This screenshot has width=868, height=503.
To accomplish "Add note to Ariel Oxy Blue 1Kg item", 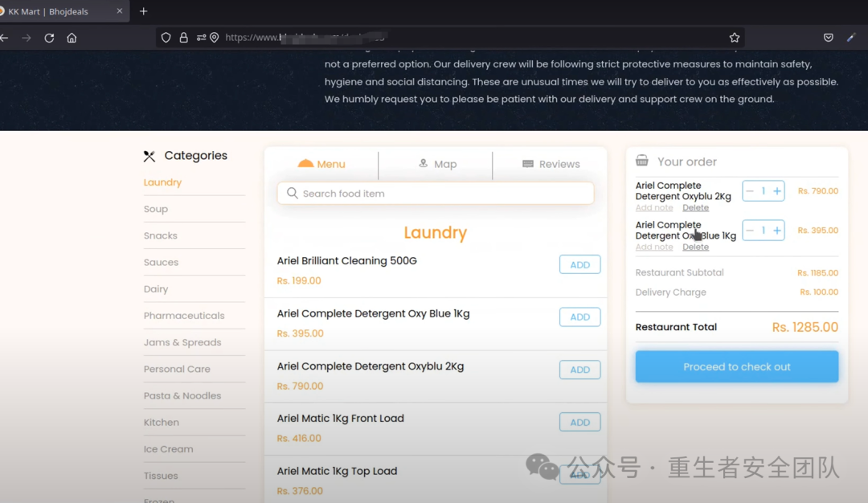I will tap(654, 247).
